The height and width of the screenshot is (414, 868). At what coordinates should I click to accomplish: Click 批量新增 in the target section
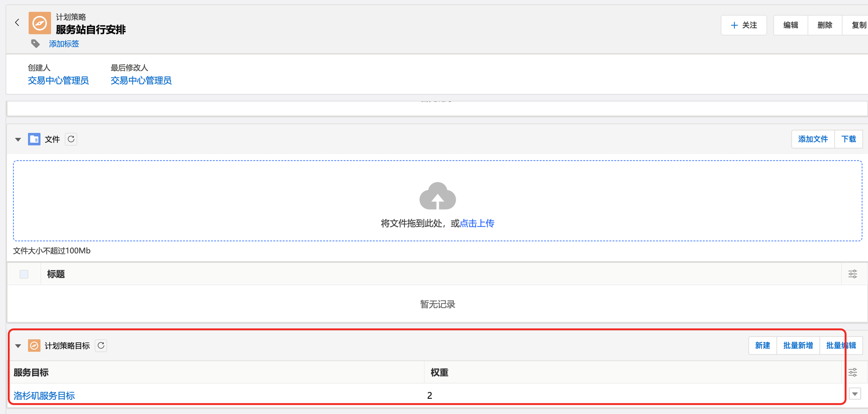tap(798, 345)
